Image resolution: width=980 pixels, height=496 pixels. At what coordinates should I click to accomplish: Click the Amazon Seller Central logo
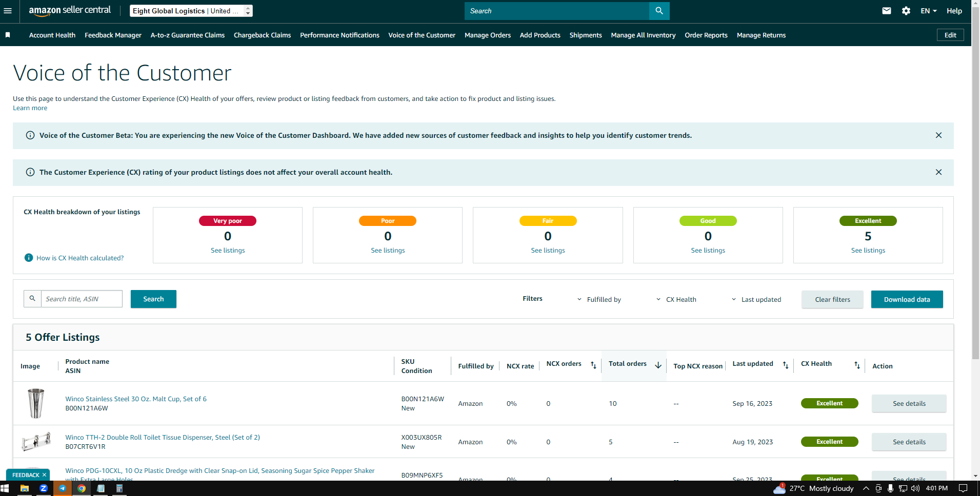point(70,11)
